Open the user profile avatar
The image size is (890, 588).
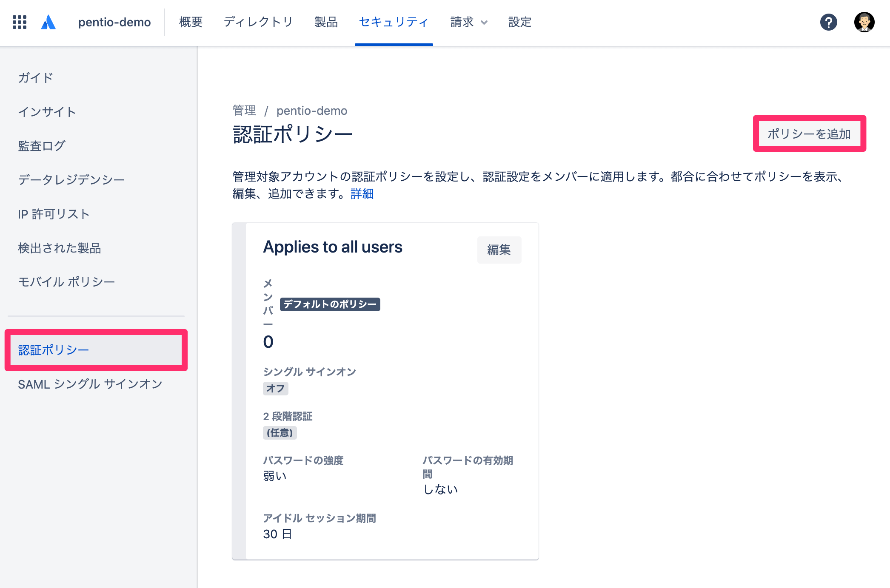[x=864, y=22]
